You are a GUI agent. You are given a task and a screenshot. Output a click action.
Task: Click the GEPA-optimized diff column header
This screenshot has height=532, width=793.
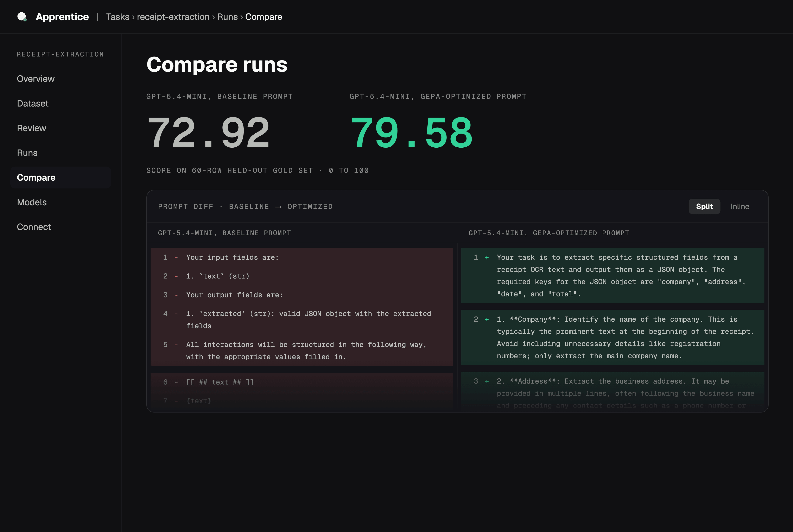pos(549,233)
